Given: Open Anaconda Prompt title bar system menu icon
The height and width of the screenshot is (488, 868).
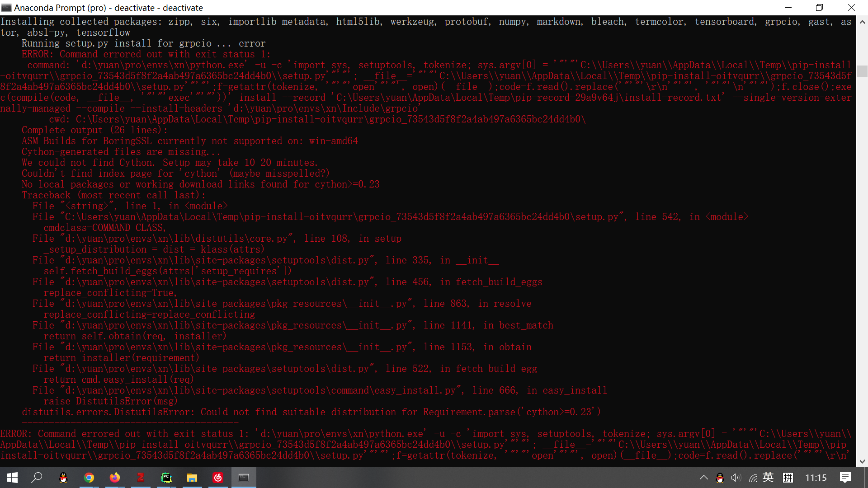Looking at the screenshot, I should pos(6,8).
